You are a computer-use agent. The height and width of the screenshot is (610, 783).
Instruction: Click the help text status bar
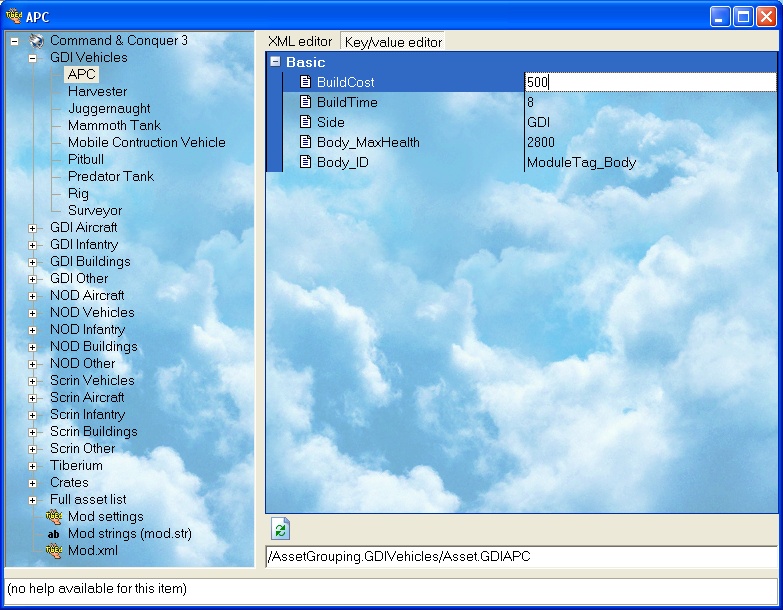tap(391, 589)
